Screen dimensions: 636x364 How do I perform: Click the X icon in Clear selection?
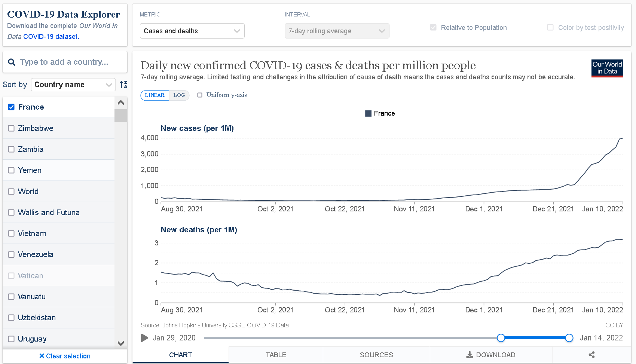coord(42,356)
